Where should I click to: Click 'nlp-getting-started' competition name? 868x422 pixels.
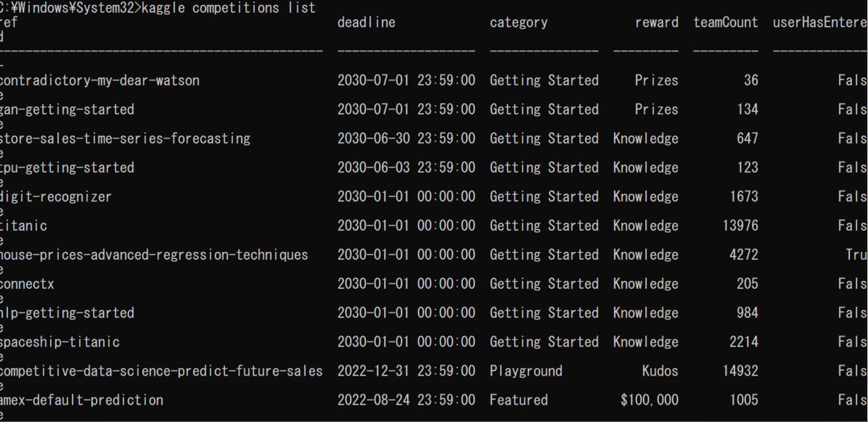pyautogui.click(x=67, y=313)
